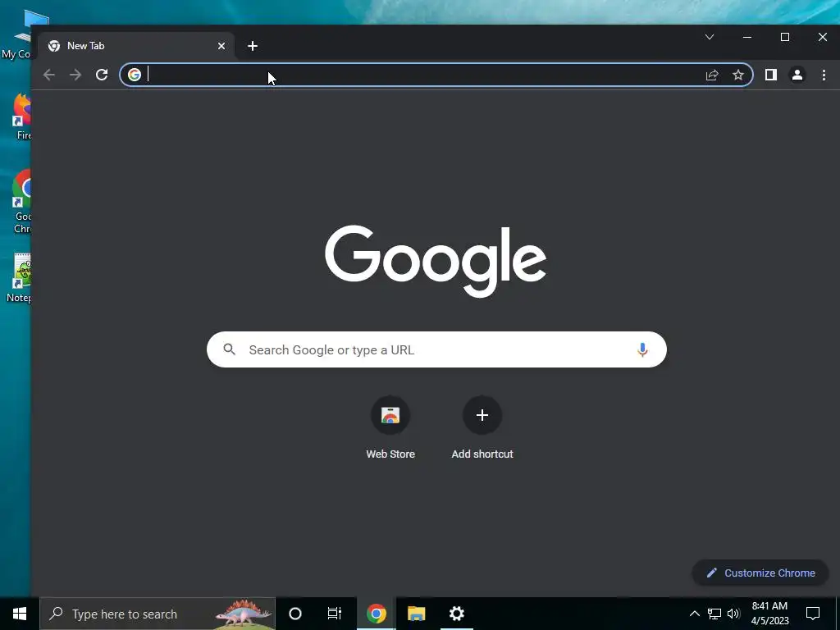Click the Type here to search box
Screen dimensions: 840x630
tap(157, 614)
